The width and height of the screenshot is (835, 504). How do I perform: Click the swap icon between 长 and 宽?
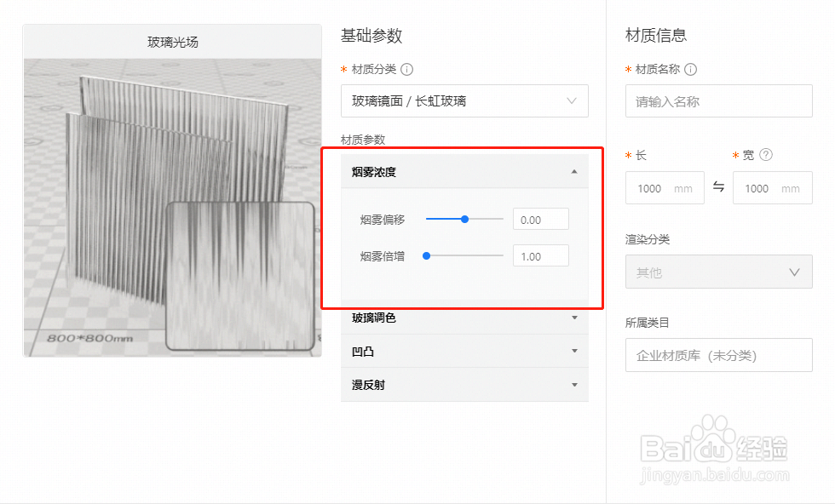pos(718,187)
